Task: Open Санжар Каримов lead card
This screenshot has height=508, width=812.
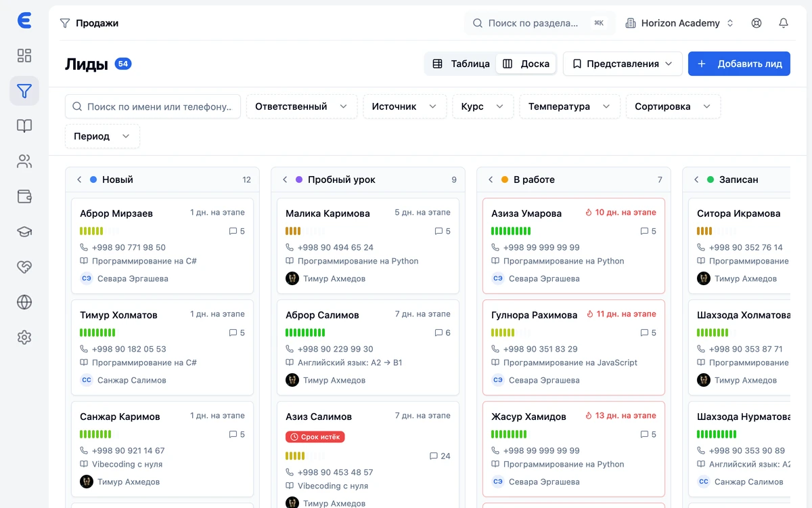Action: click(162, 449)
